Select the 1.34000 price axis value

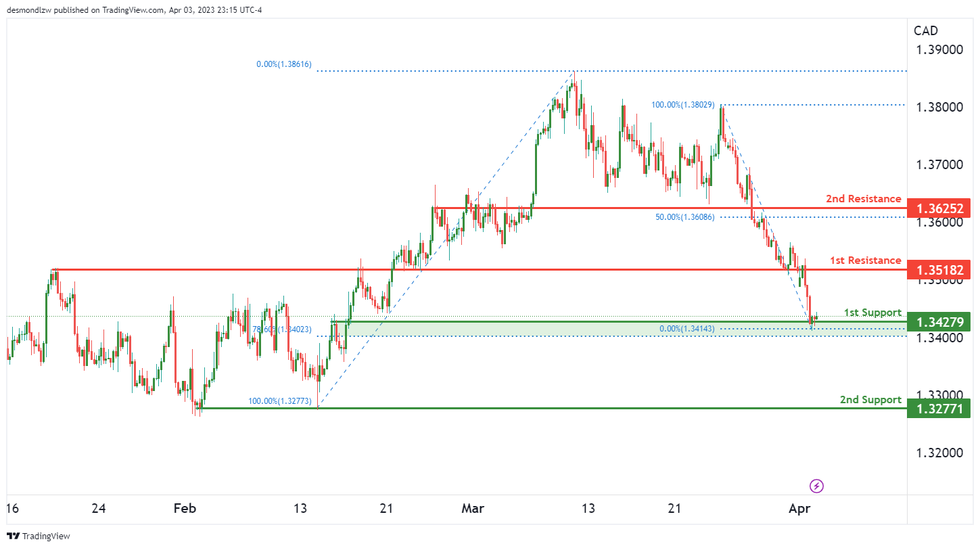pyautogui.click(x=940, y=338)
